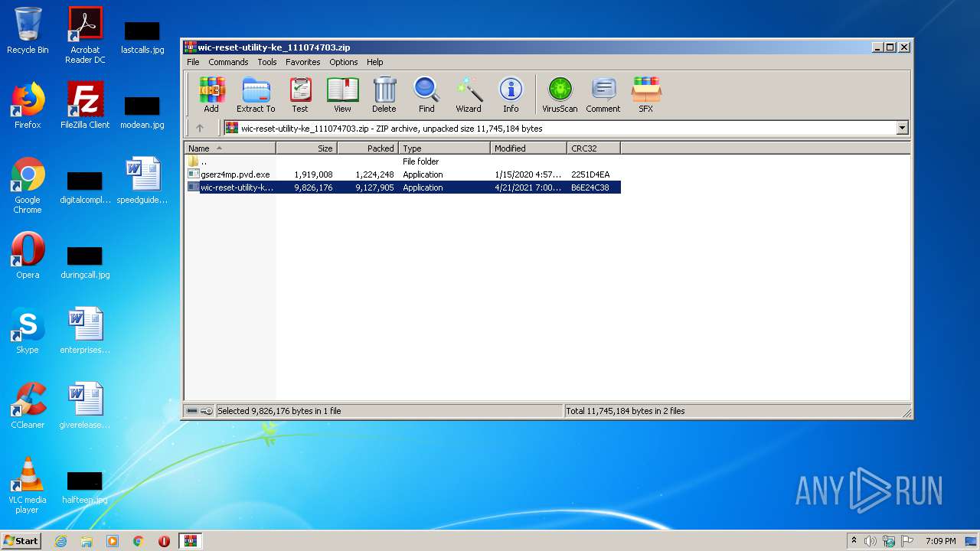
Task: Select the FileZilla Client desktop icon
Action: pos(85,106)
